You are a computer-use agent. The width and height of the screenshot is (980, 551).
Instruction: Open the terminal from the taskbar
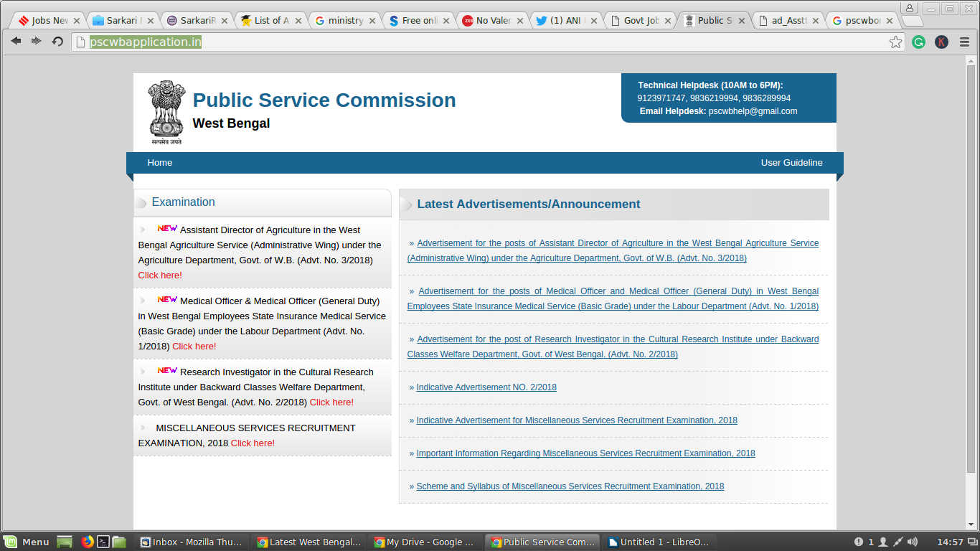click(x=103, y=542)
